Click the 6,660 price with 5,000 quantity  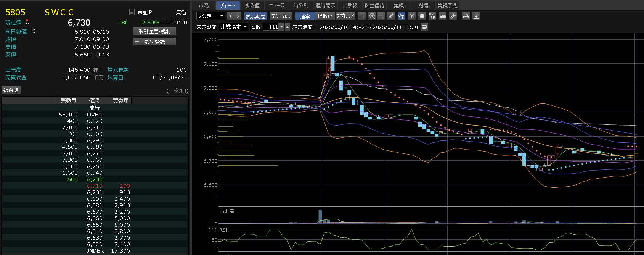[x=95, y=218]
